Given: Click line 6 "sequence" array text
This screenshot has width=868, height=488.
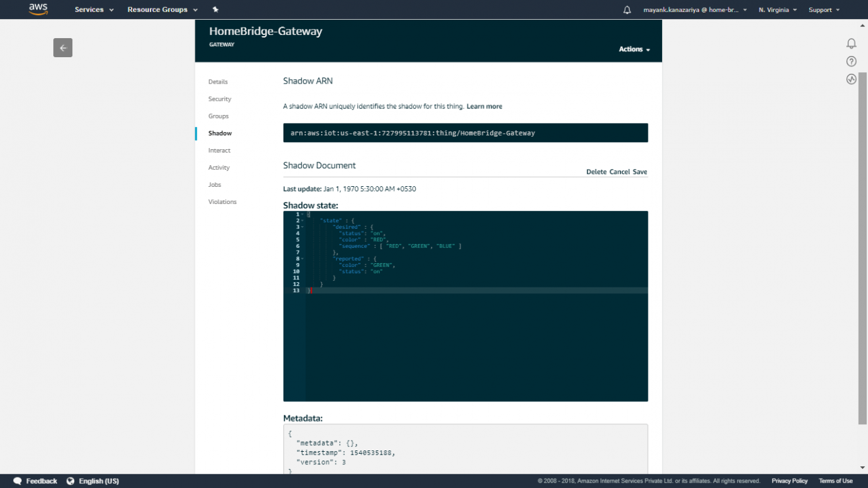Looking at the screenshot, I should 400,246.
